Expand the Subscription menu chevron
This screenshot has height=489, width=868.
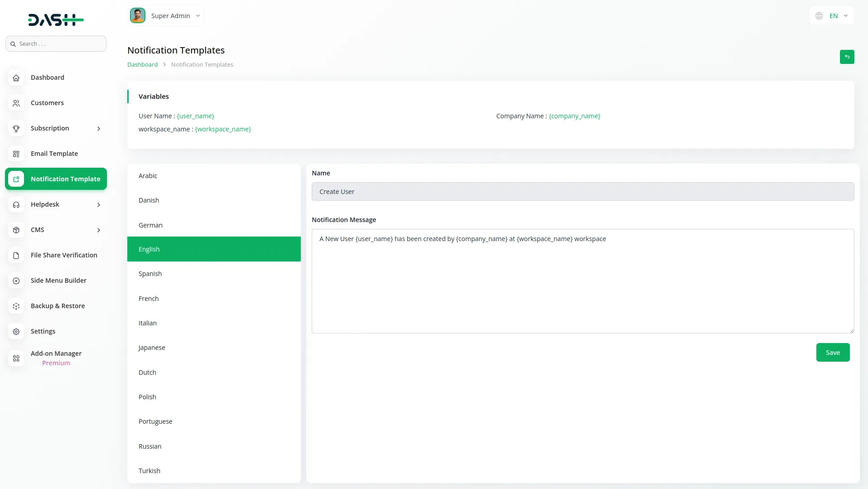click(x=99, y=129)
